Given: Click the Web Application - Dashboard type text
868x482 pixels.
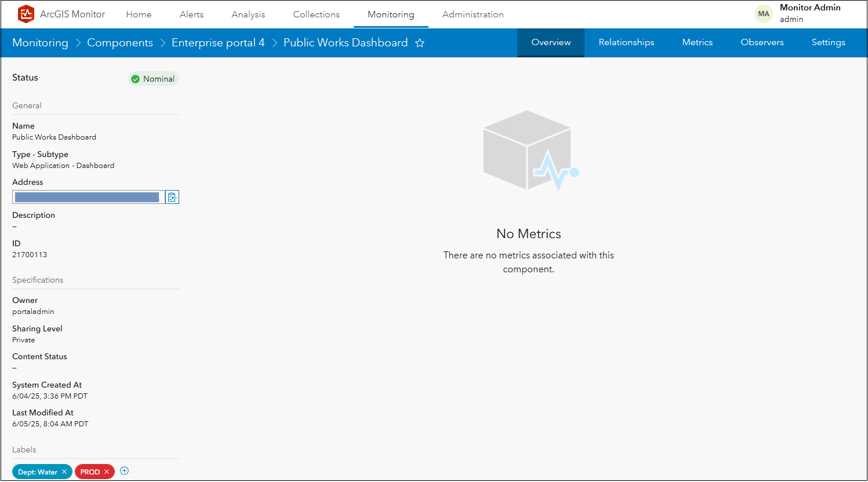Looking at the screenshot, I should click(x=63, y=166).
